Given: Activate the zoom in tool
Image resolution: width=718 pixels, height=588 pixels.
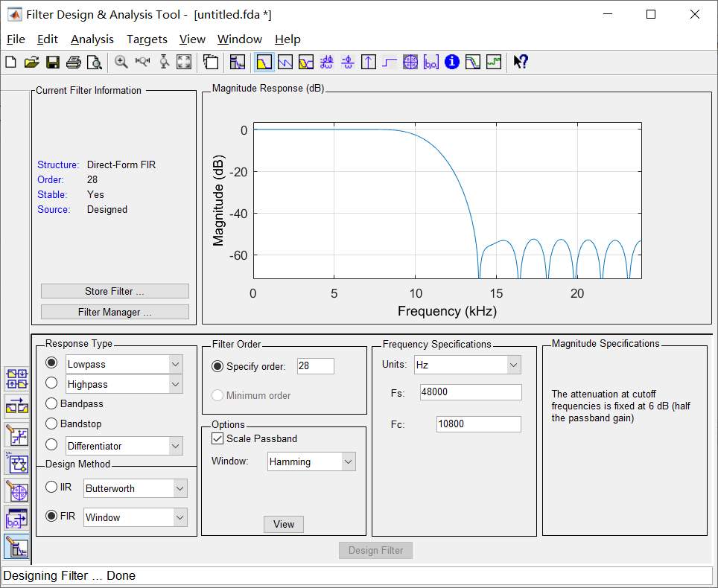Looking at the screenshot, I should click(121, 62).
